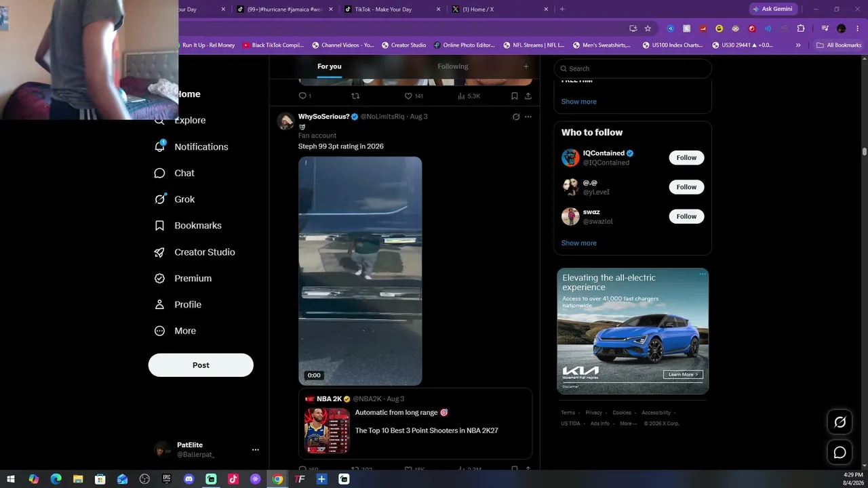Click the Premium checkmark icon in sidebar

159,279
